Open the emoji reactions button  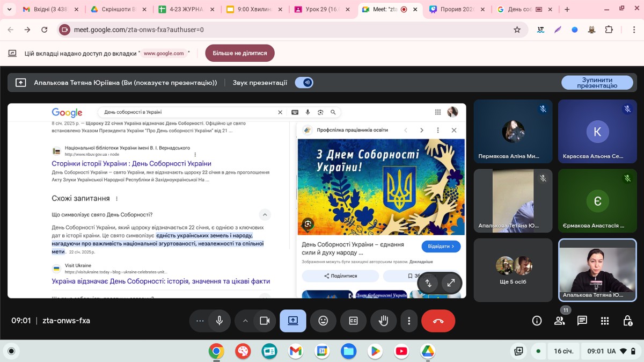click(323, 321)
